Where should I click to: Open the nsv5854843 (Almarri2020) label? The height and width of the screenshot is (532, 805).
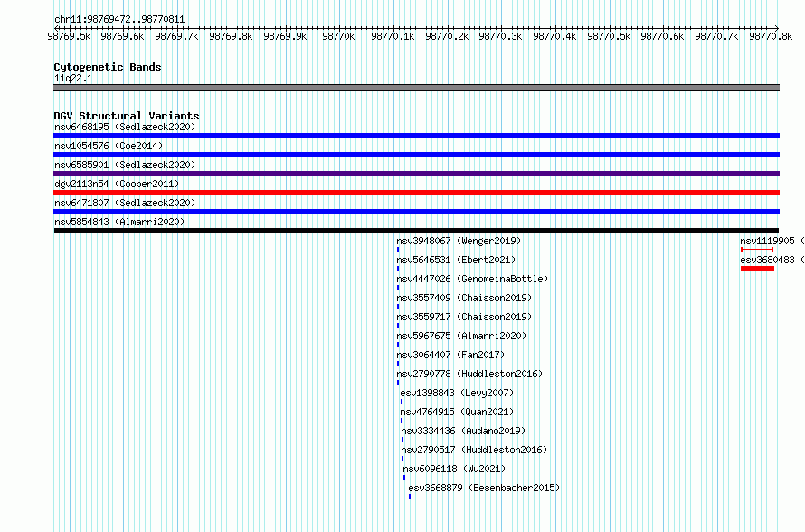[x=119, y=222]
